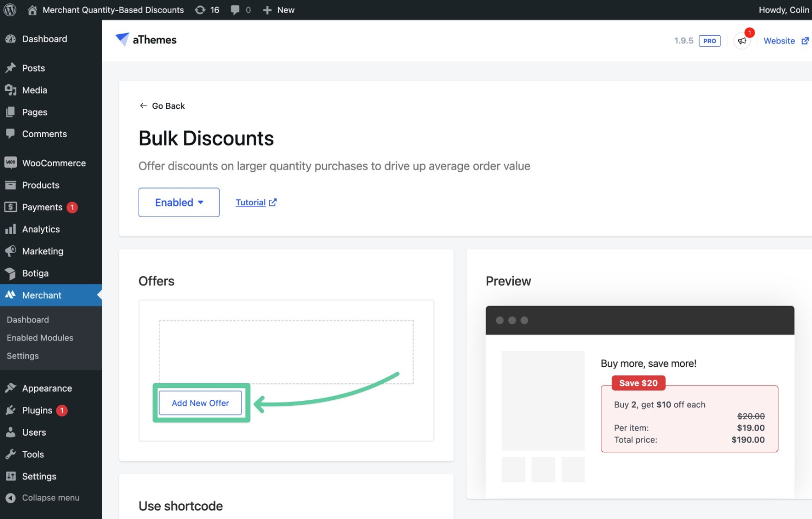Click the Botiga icon in sidebar
The image size is (812, 519).
(x=10, y=274)
